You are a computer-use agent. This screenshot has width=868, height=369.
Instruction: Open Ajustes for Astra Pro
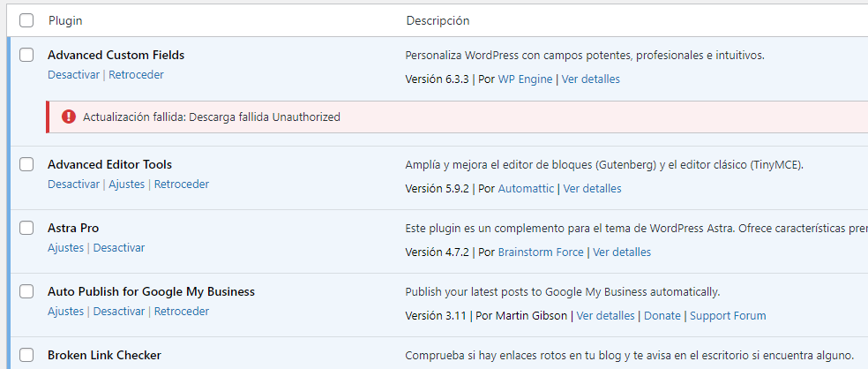coord(66,248)
